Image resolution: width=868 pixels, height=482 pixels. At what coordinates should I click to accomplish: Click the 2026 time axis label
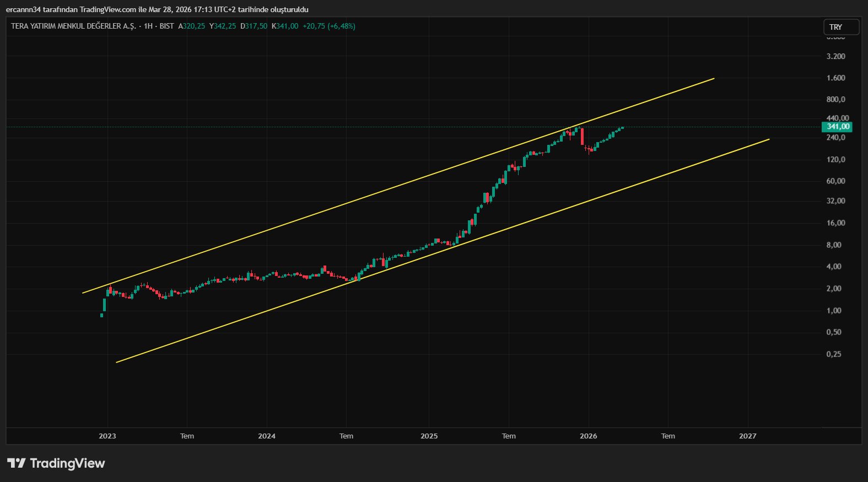pyautogui.click(x=589, y=436)
